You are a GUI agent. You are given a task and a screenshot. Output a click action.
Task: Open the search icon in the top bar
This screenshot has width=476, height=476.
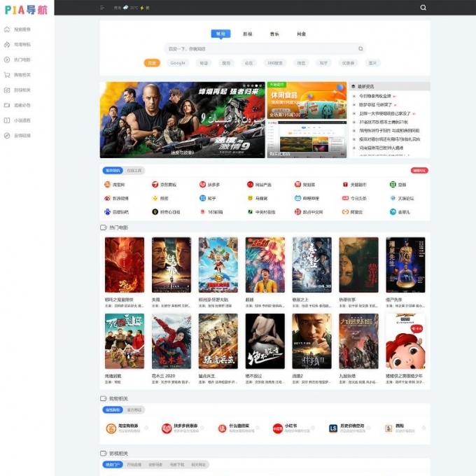(423, 8)
